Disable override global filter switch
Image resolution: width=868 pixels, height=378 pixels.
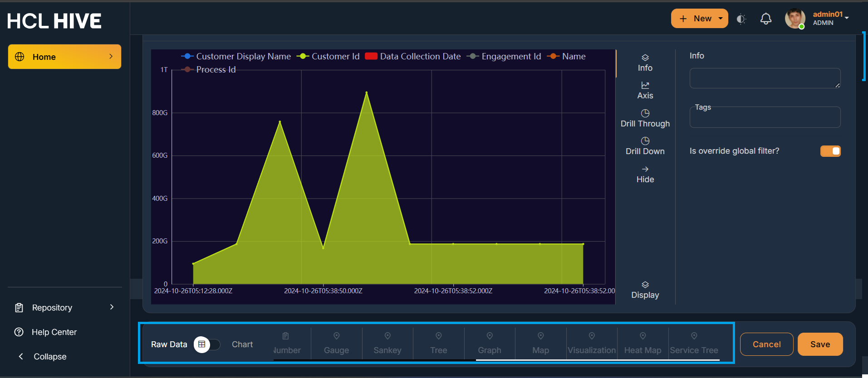[830, 151]
